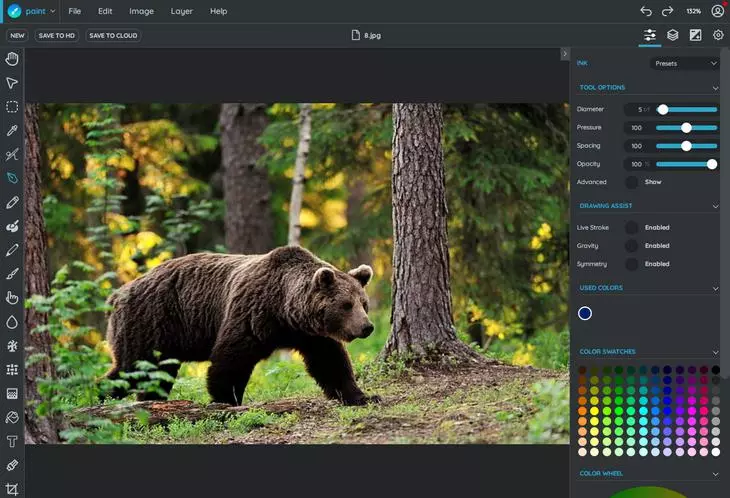Image resolution: width=730 pixels, height=498 pixels.
Task: Select the dark blue used color swatch
Action: tap(585, 313)
